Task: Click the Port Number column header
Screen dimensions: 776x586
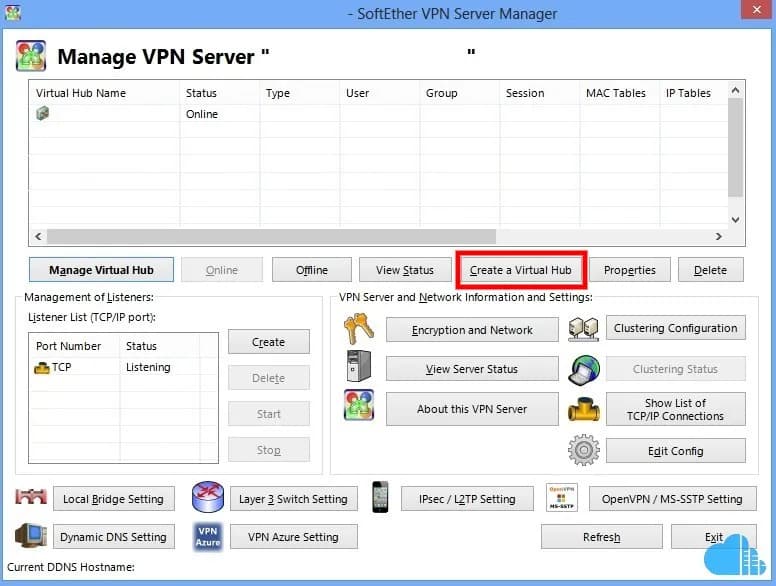Action: point(75,346)
